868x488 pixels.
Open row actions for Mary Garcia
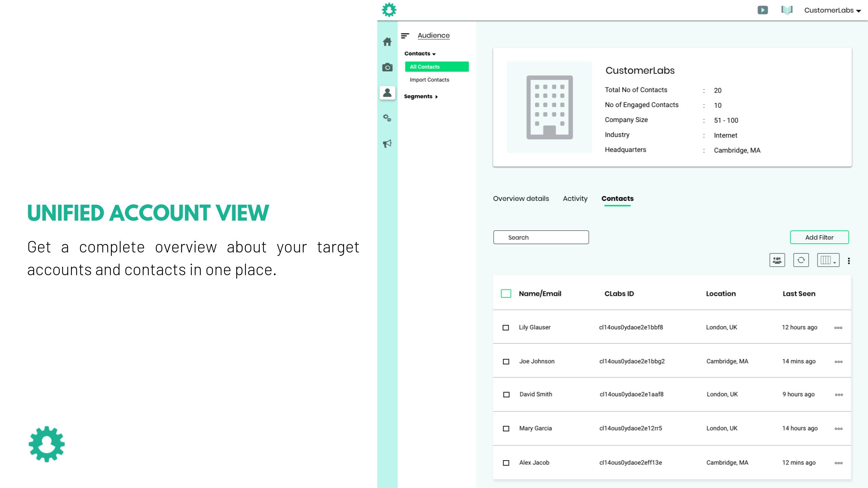coord(839,429)
